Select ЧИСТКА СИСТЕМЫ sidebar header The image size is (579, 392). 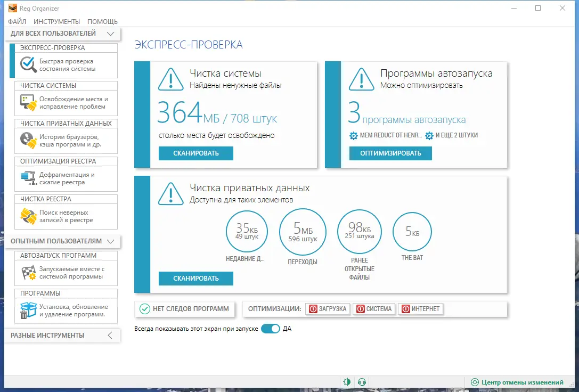pyautogui.click(x=48, y=86)
